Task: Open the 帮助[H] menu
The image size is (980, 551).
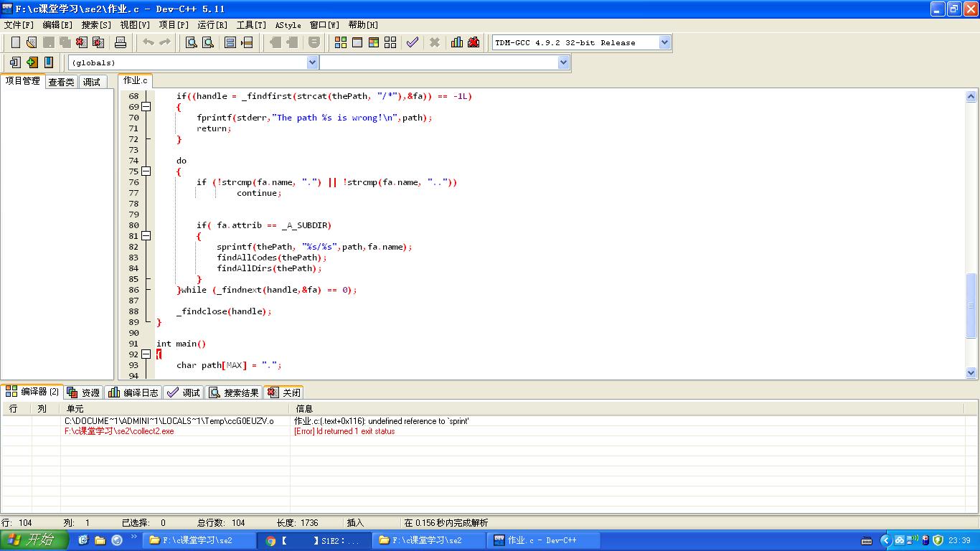Action: tap(364, 25)
